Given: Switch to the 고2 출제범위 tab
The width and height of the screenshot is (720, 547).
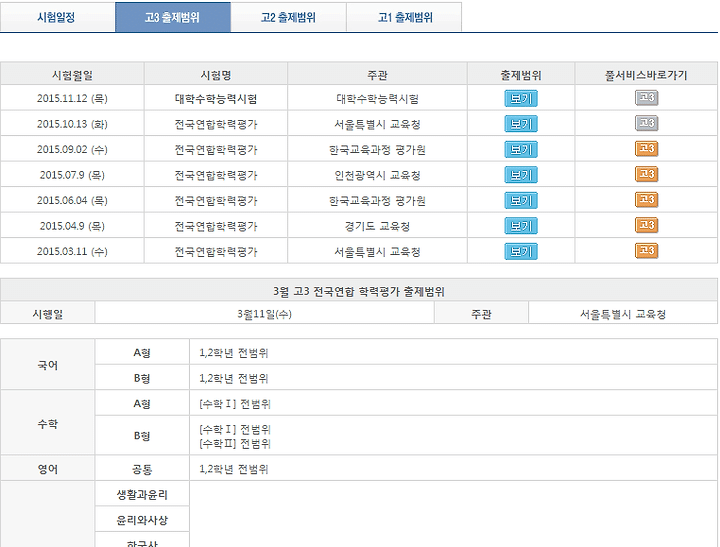Looking at the screenshot, I should coord(288,17).
